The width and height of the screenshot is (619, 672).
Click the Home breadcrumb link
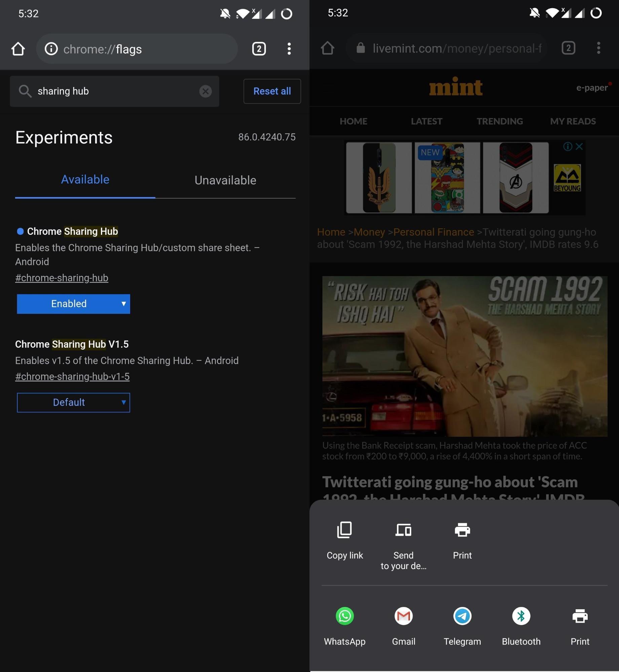(331, 232)
